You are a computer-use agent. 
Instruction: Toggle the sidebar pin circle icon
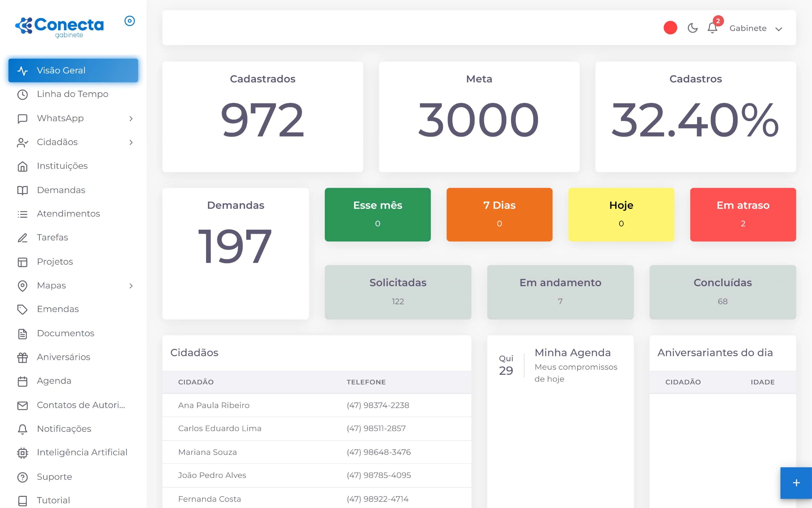coord(129,21)
